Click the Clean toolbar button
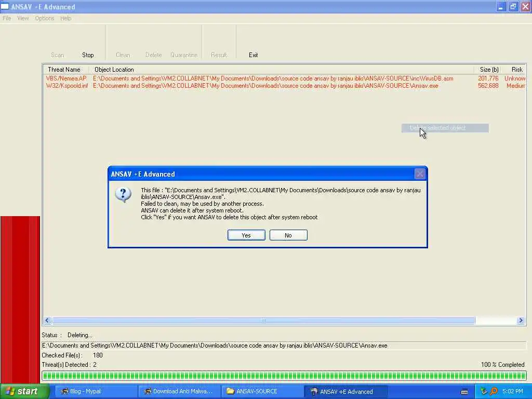The height and width of the screenshot is (399, 532). pyautogui.click(x=123, y=55)
